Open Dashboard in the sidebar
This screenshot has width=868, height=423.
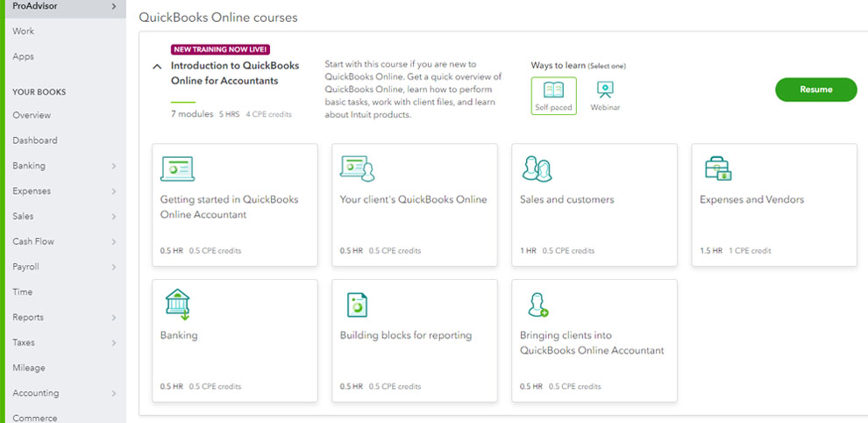35,140
